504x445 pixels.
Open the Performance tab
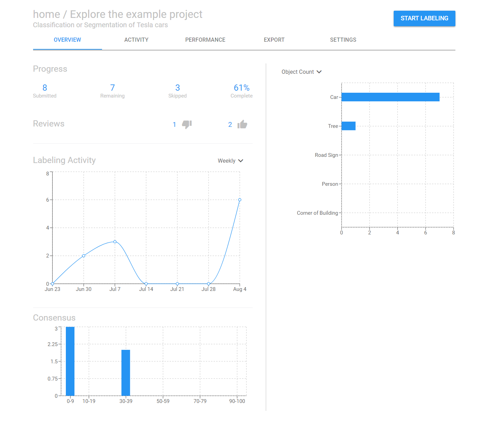205,40
